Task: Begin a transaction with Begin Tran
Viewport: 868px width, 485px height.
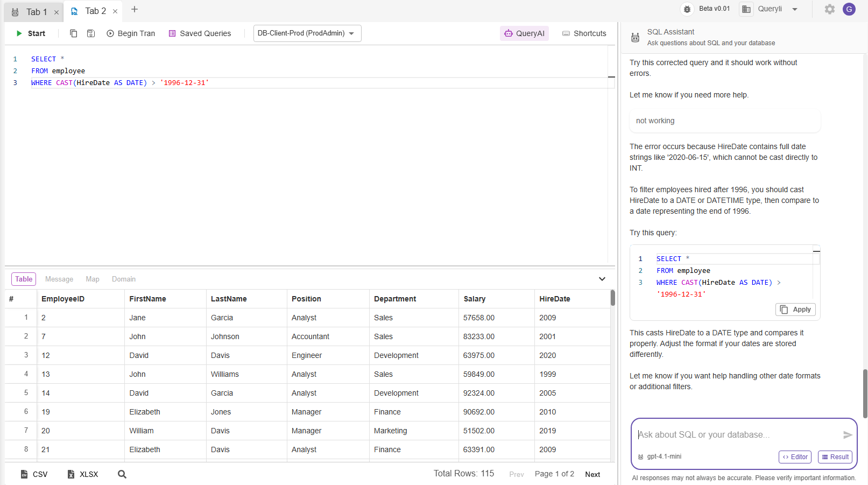Action: tap(131, 33)
